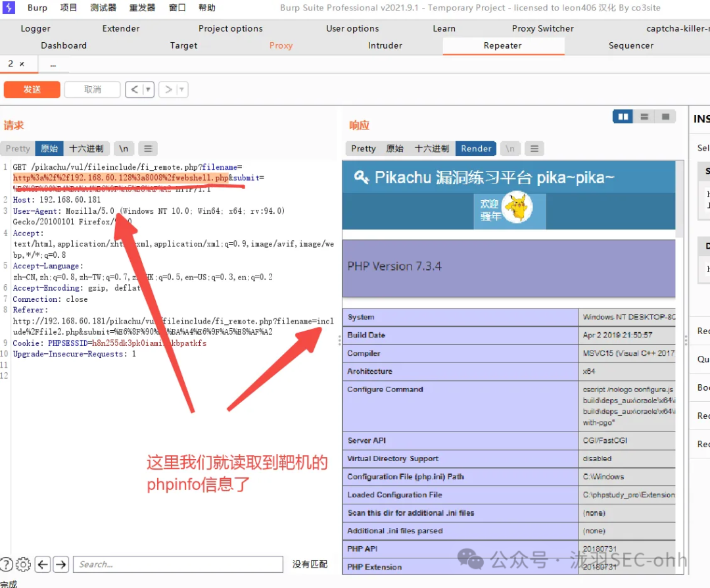Click the 没有匹配 no-match label

pyautogui.click(x=310, y=564)
